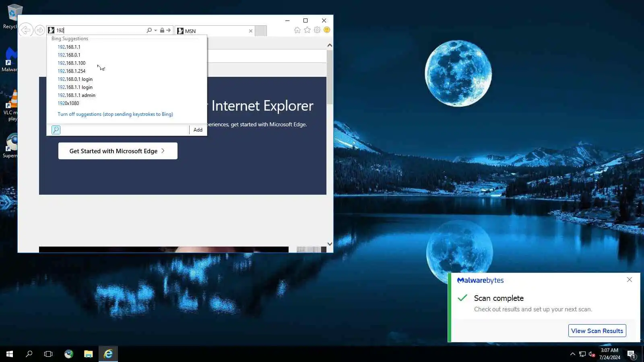The width and height of the screenshot is (644, 362).
Task: Click the Home icon in Internet Explorer
Action: click(x=297, y=30)
